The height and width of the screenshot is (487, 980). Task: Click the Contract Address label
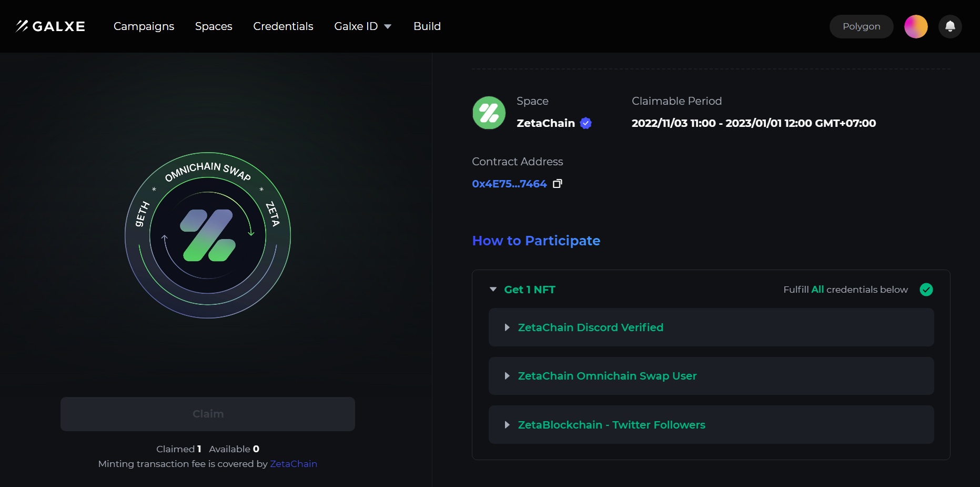pos(517,162)
